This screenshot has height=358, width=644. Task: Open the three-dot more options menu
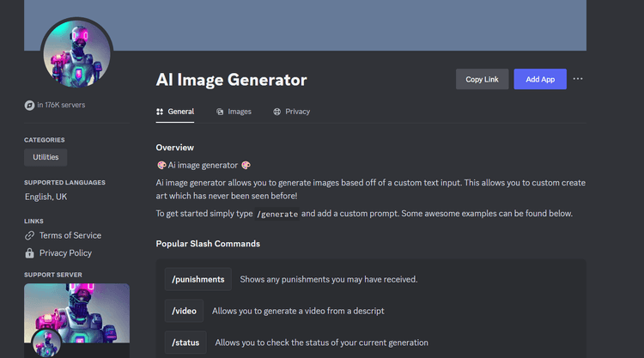(x=578, y=79)
